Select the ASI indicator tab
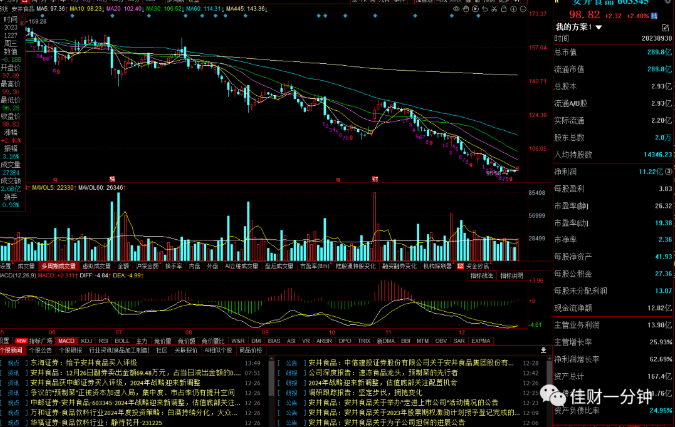Viewport: 676px width, 427px height. point(291,341)
